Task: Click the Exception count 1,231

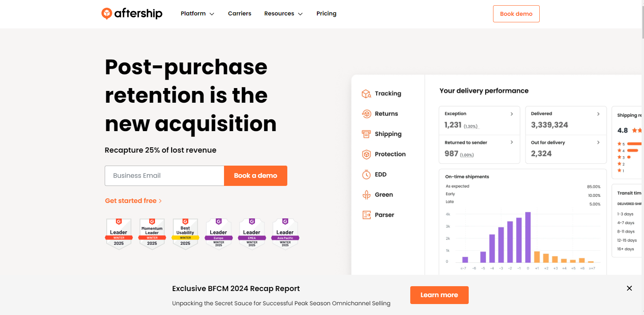Action: (x=453, y=125)
